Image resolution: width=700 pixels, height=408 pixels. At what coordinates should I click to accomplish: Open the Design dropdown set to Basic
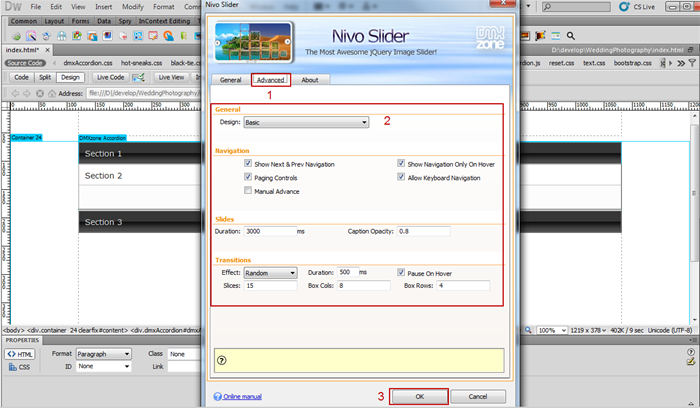point(306,122)
